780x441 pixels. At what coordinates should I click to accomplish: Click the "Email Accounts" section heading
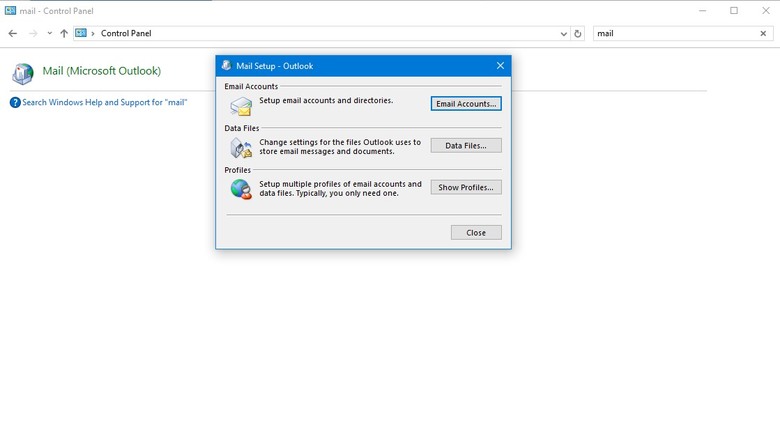251,86
